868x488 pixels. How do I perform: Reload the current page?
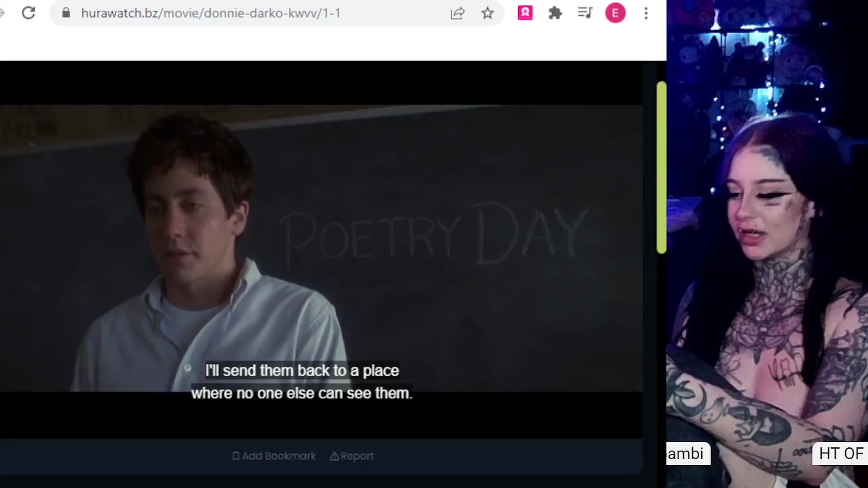coord(28,13)
